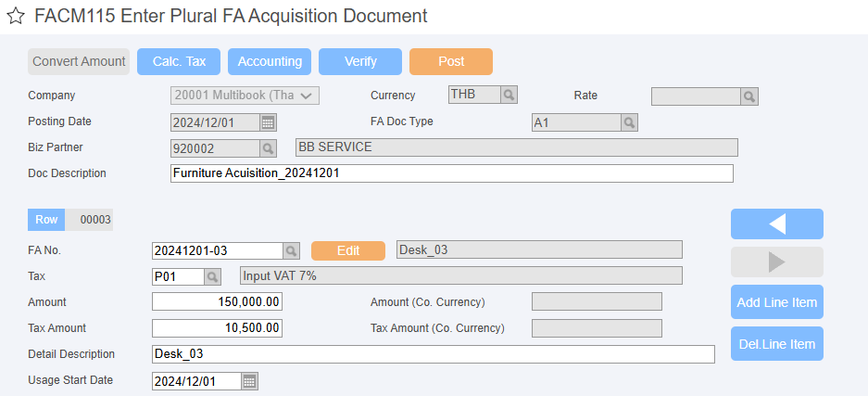
Task: Go to previous row with left arrow
Action: [x=776, y=224]
